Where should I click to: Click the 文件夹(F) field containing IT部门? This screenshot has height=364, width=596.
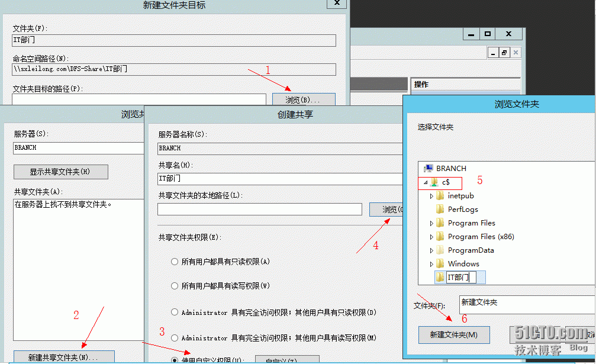coord(174,40)
